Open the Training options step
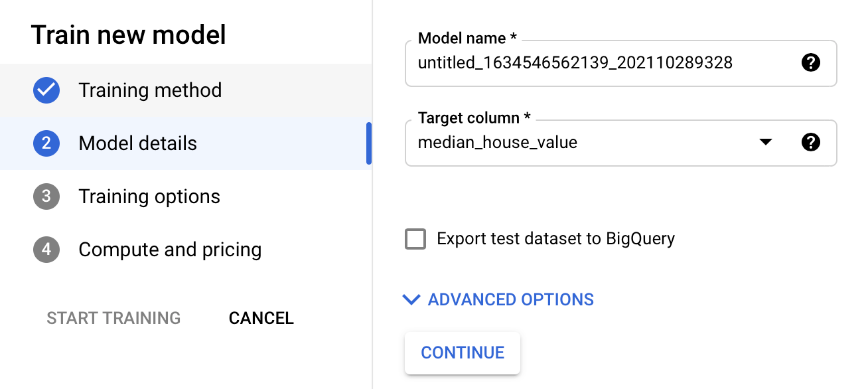Viewport: 868px width, 389px height. pyautogui.click(x=149, y=196)
